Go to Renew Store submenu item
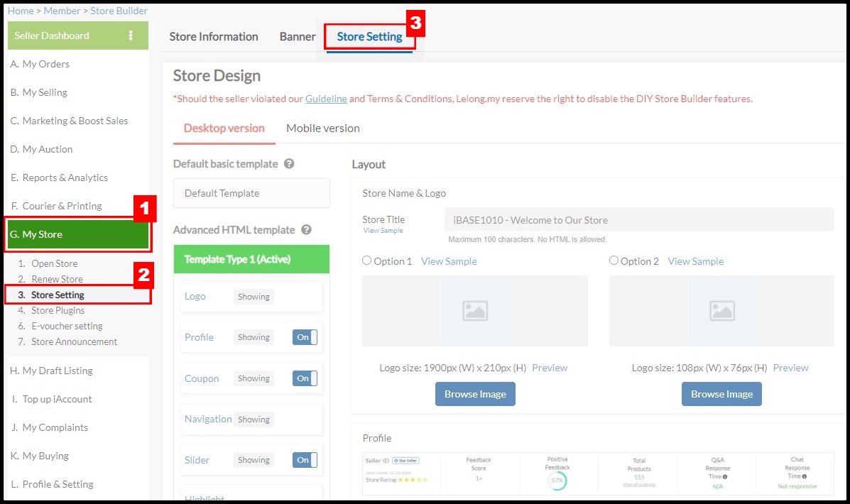This screenshot has width=850, height=504. pyautogui.click(x=57, y=279)
